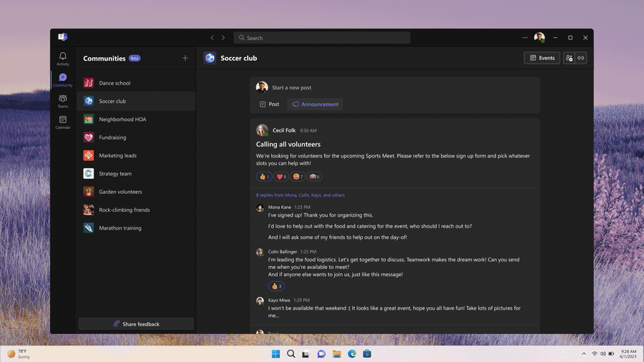Expand the 8 replies thread link
Image resolution: width=644 pixels, height=362 pixels.
tap(300, 195)
